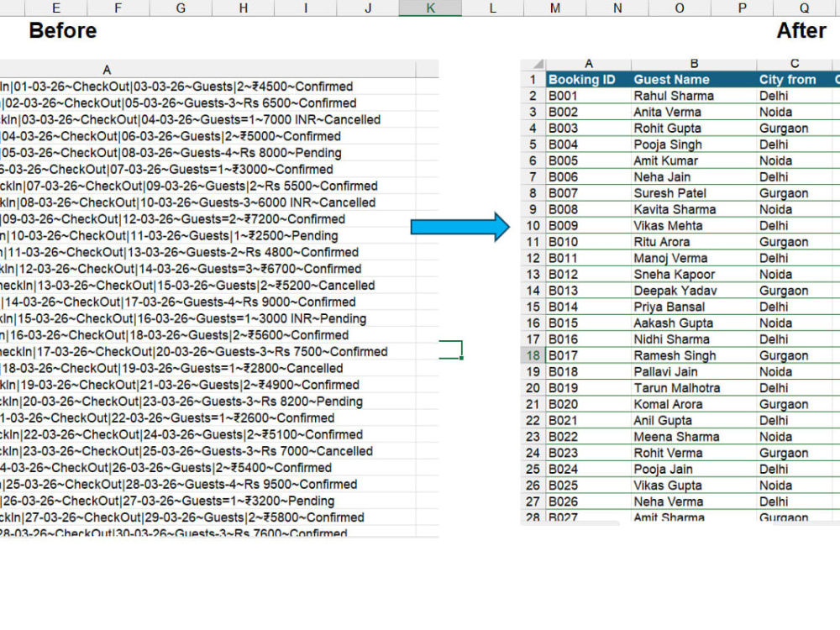Click the Before row ending '₹4500~Confirmed'
Image resolution: width=840 pixels, height=630 pixels.
point(207,87)
